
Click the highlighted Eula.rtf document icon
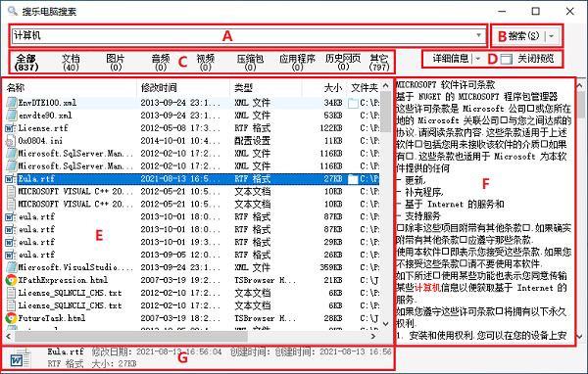11,179
